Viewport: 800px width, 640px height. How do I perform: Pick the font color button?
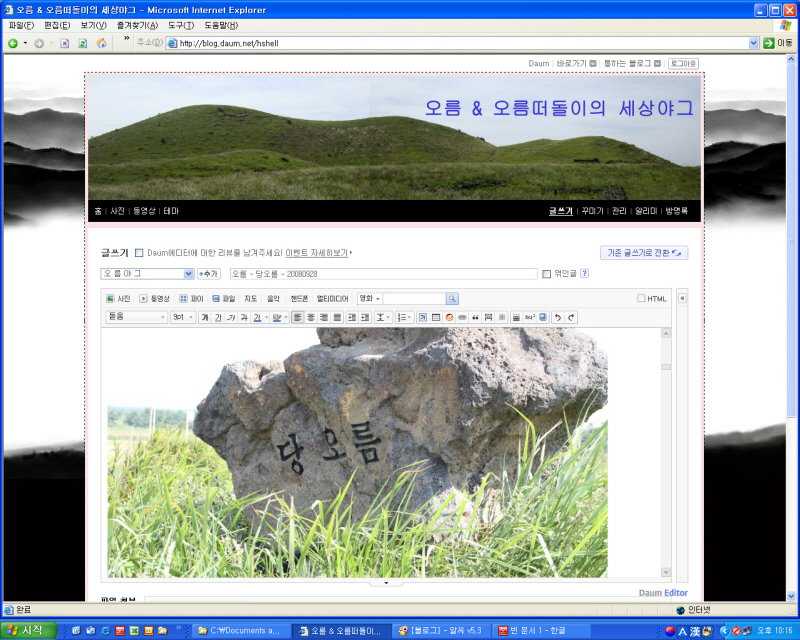click(258, 317)
